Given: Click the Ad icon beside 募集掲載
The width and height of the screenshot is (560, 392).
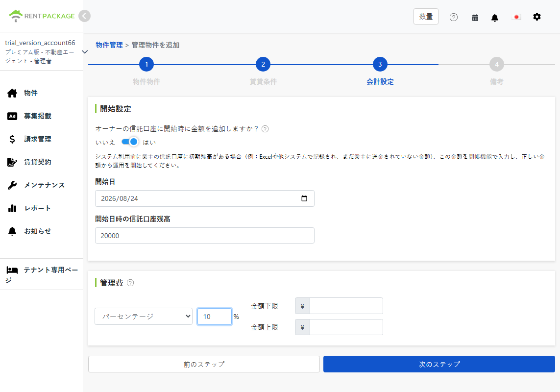Looking at the screenshot, I should 12,116.
